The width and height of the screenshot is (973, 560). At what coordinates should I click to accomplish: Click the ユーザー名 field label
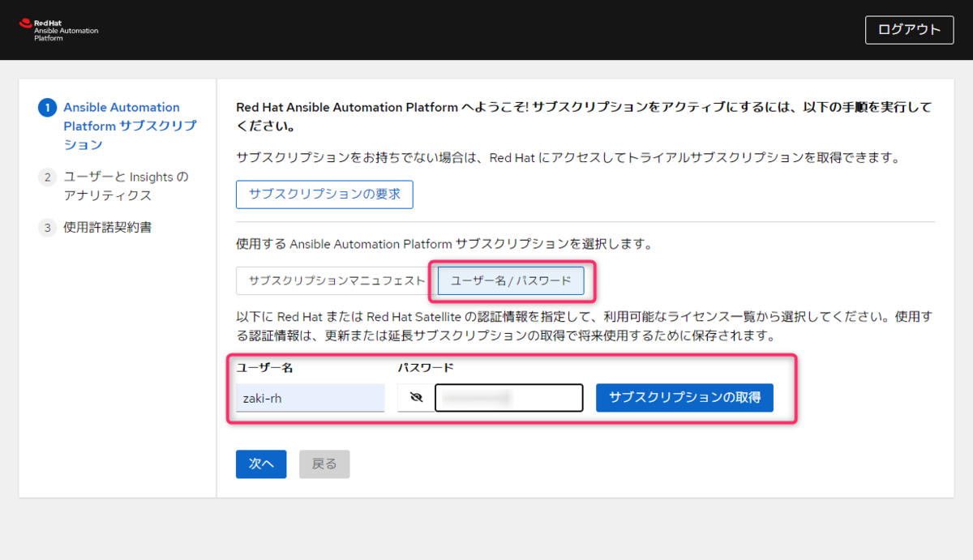pyautogui.click(x=264, y=367)
